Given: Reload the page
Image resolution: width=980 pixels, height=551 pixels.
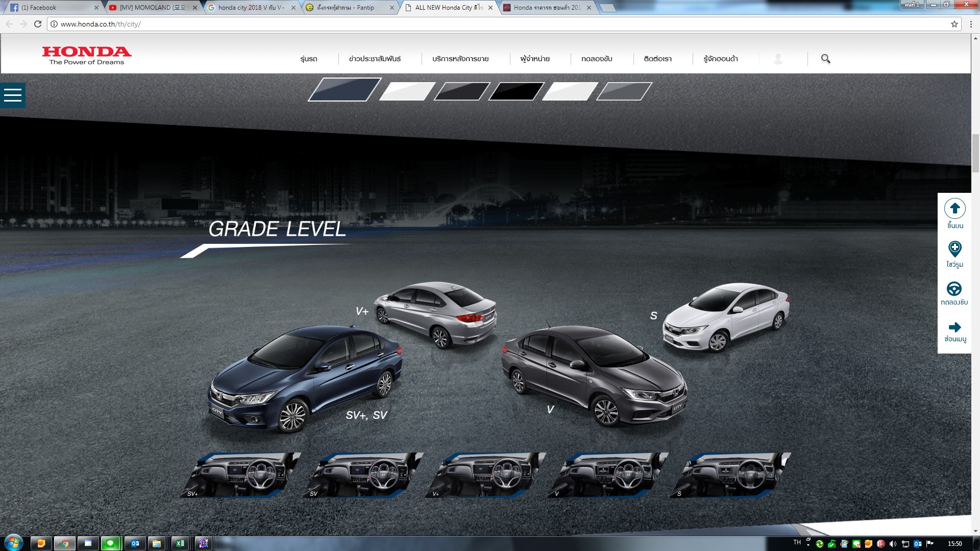Looking at the screenshot, I should pos(38,24).
